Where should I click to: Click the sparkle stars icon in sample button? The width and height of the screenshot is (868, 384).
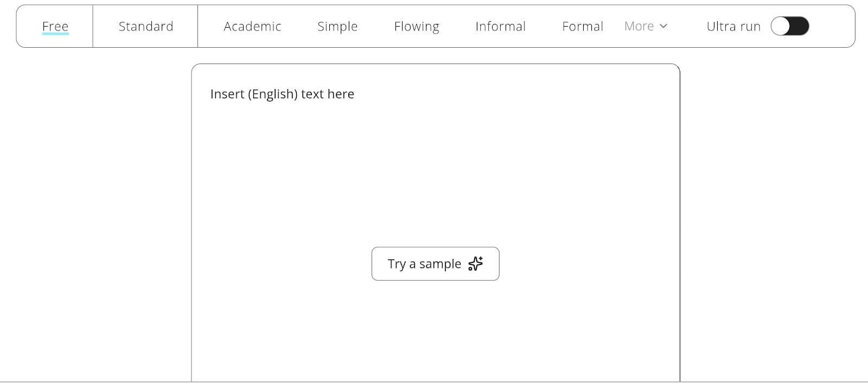coord(476,263)
